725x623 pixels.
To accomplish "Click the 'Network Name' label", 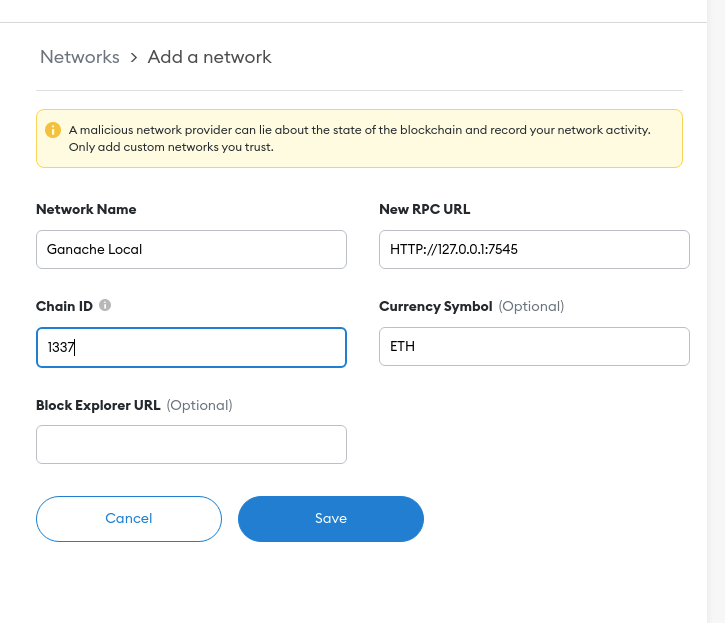I will point(86,209).
